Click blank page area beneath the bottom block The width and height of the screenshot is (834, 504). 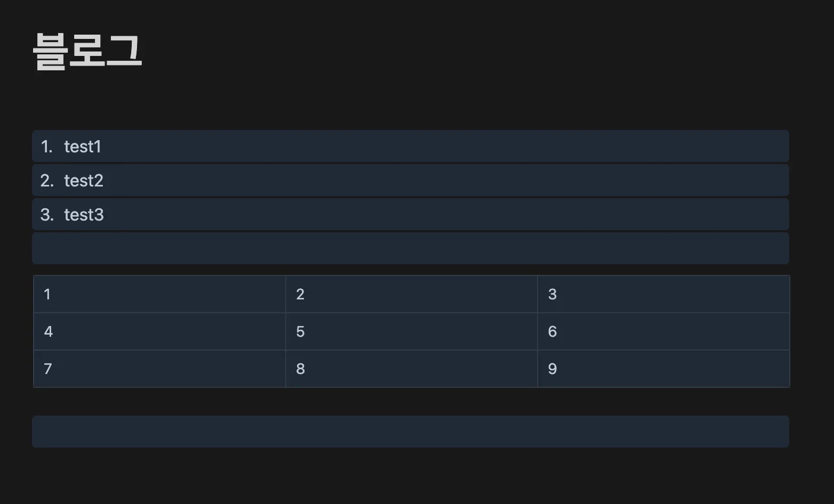(x=410, y=477)
